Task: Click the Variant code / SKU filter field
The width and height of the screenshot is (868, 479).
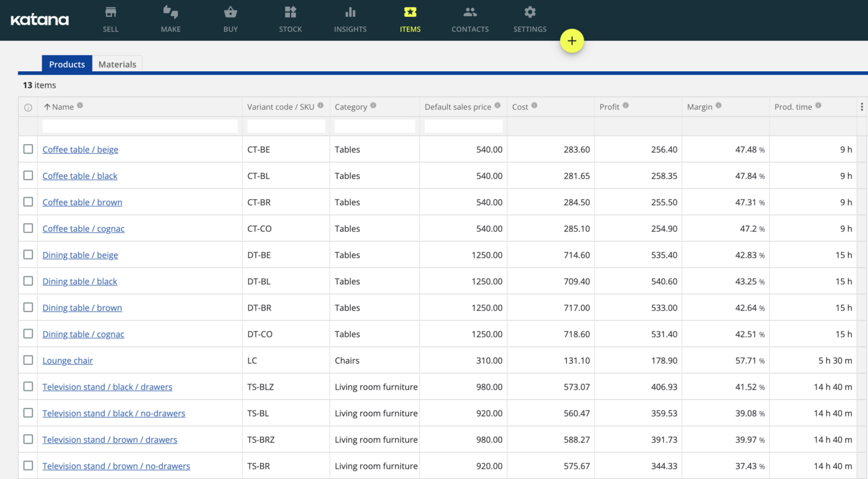Action: (286, 125)
